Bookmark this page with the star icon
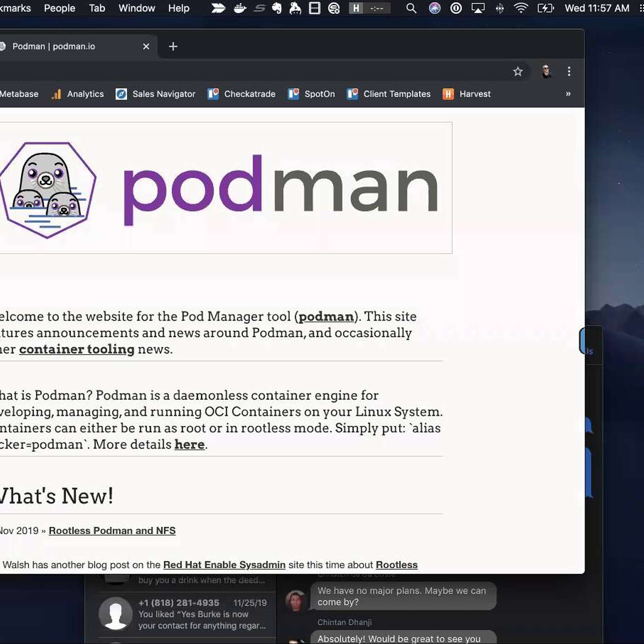 [x=517, y=71]
